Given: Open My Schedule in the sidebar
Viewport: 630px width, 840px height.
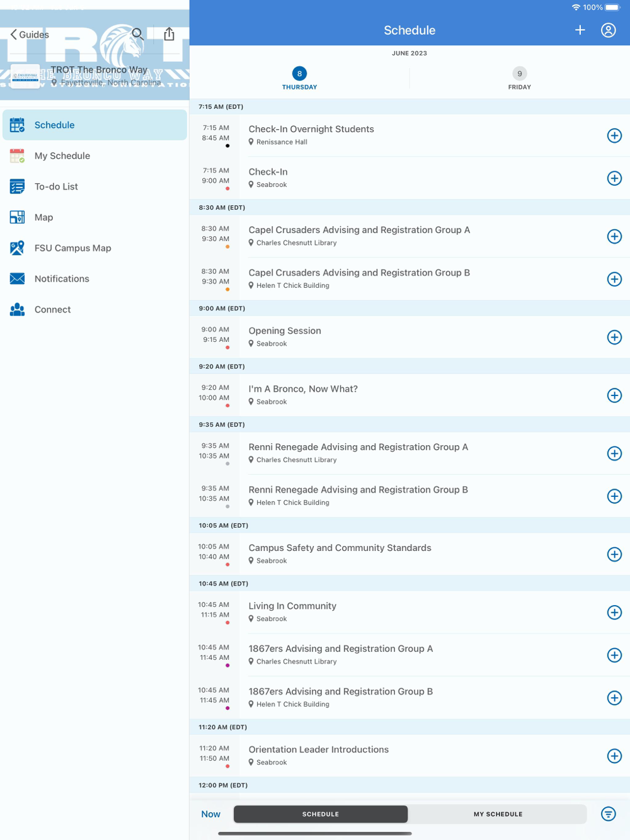Looking at the screenshot, I should tap(94, 156).
